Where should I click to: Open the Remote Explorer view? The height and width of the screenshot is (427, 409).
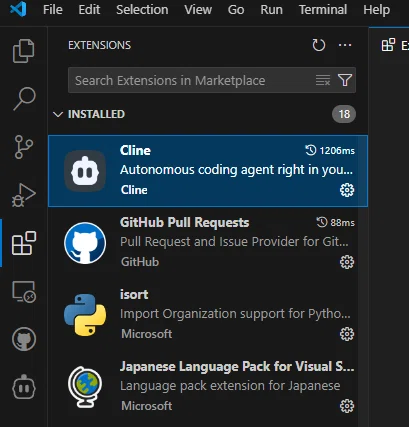pos(24,291)
